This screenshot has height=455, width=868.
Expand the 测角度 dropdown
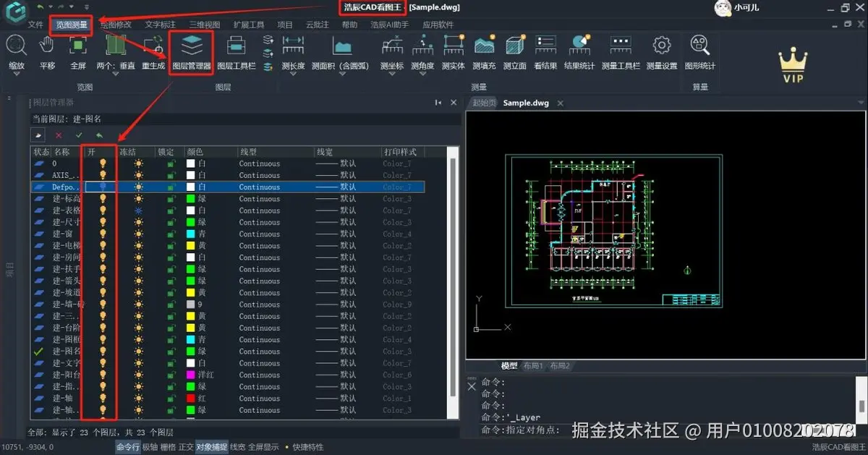(x=422, y=75)
